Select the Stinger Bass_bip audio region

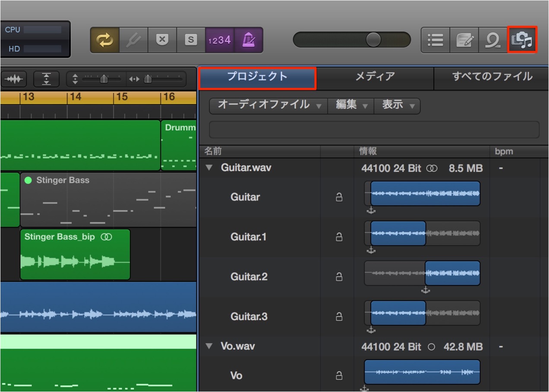pos(75,254)
